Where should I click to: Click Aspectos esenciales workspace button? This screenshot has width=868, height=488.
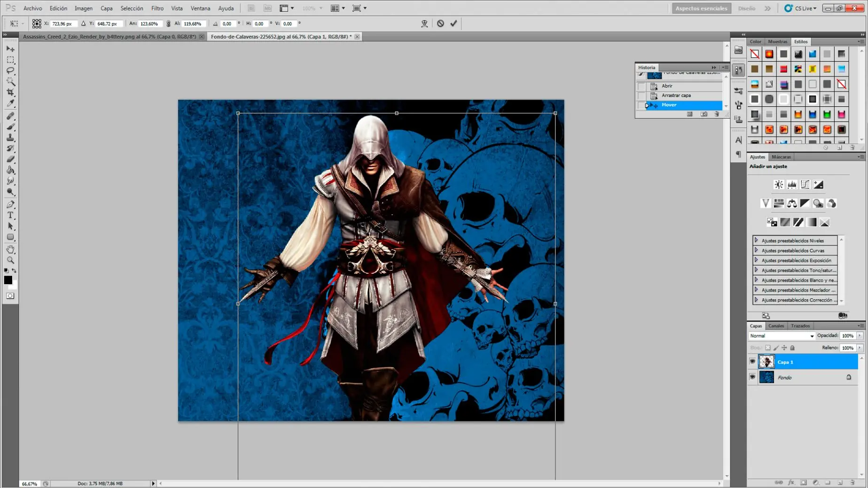tap(701, 8)
